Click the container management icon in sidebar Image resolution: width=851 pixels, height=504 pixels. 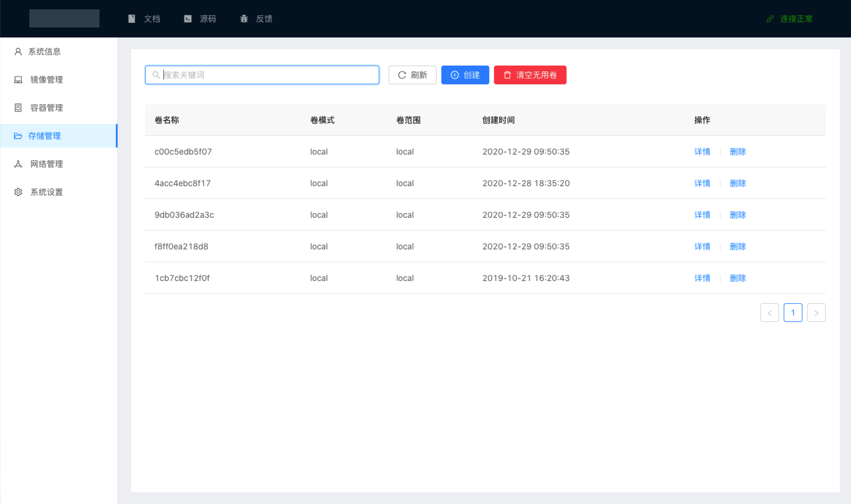click(18, 108)
